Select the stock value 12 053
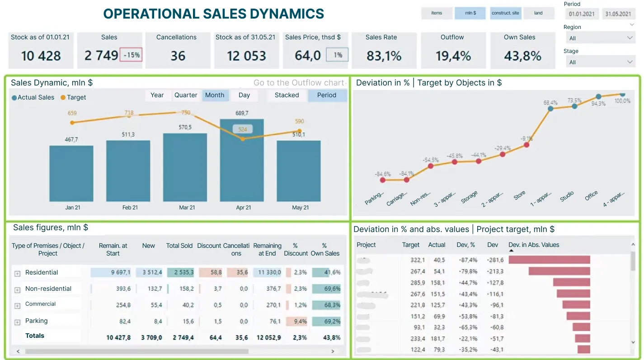The image size is (644, 360). click(245, 56)
